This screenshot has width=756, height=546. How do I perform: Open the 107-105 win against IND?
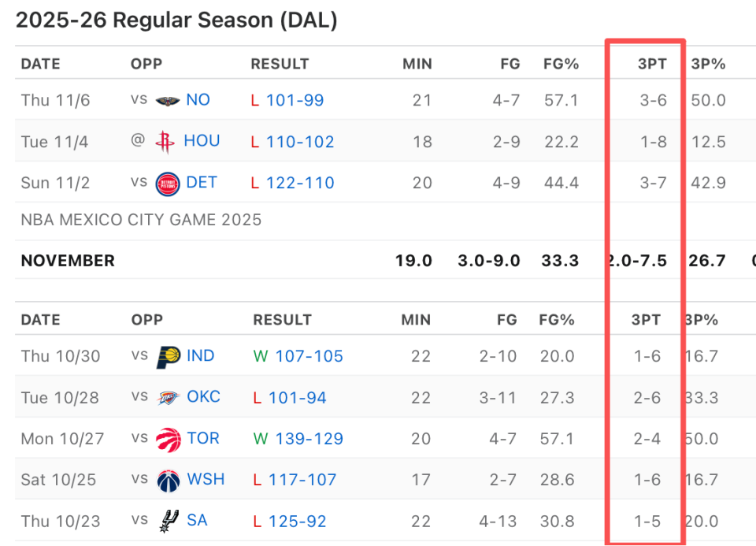tap(309, 356)
